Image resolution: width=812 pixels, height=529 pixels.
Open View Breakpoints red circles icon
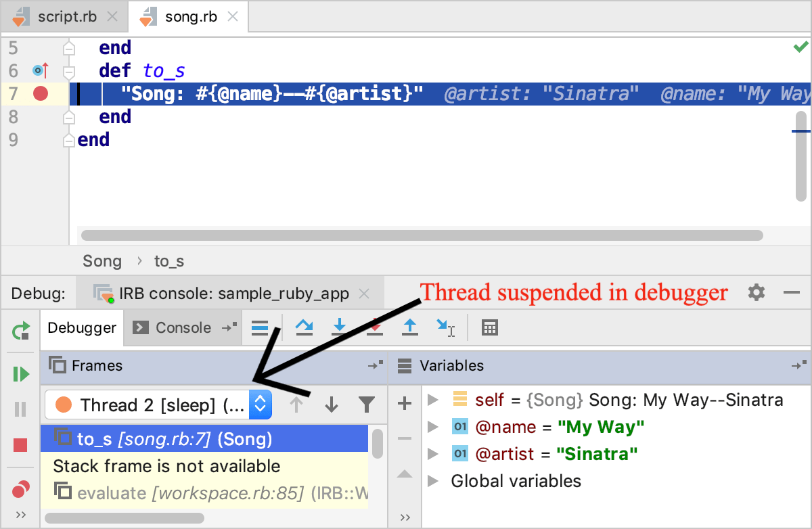(x=21, y=488)
